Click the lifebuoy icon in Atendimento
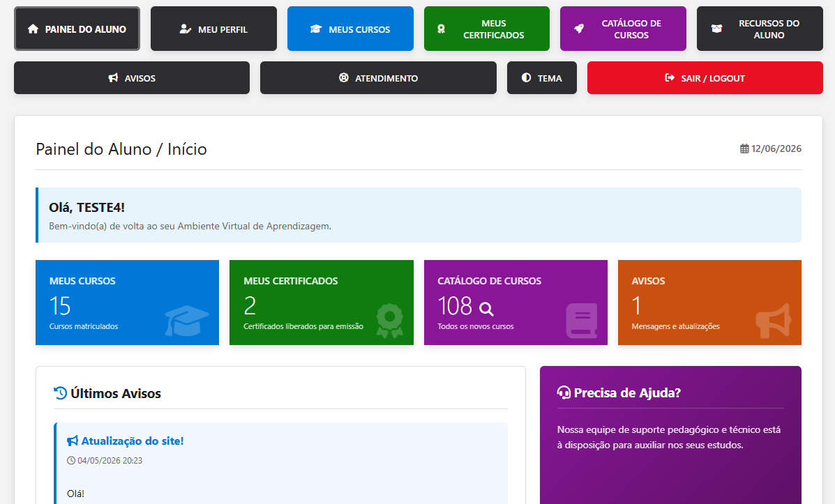The height and width of the screenshot is (504, 835). click(x=344, y=77)
